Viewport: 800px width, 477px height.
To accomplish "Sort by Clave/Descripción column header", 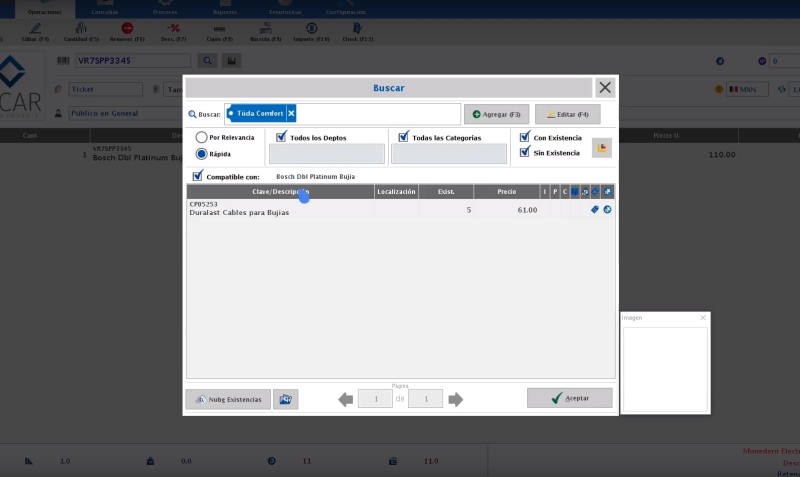I will 280,192.
